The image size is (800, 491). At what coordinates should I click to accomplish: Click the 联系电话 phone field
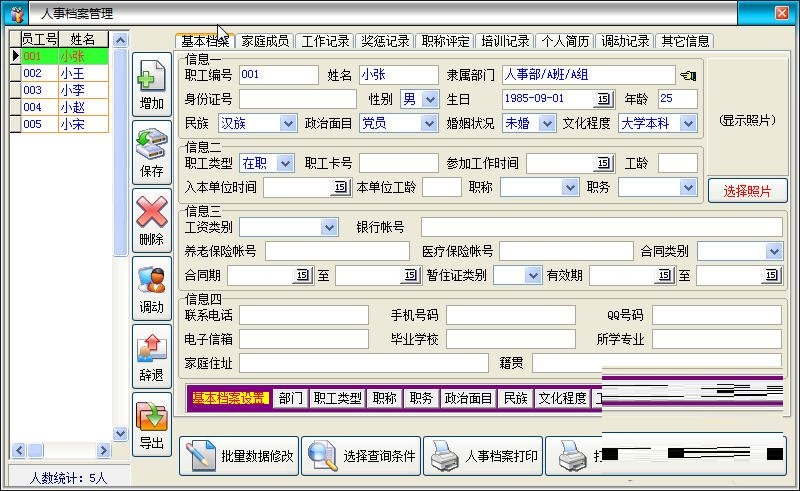click(x=304, y=315)
